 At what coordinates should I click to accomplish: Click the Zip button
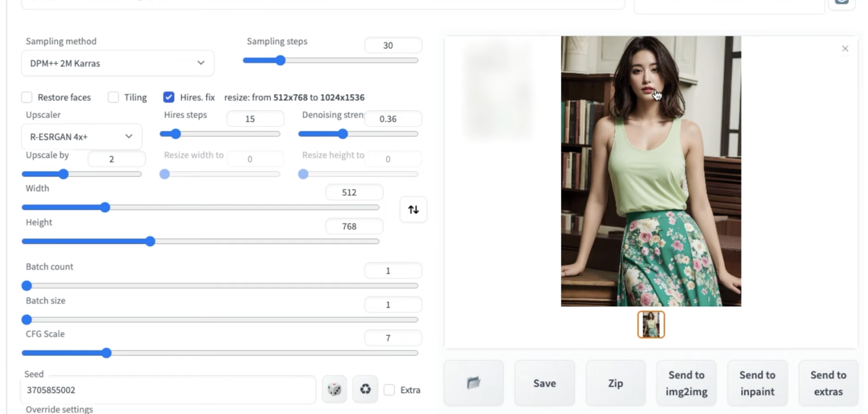click(x=615, y=383)
